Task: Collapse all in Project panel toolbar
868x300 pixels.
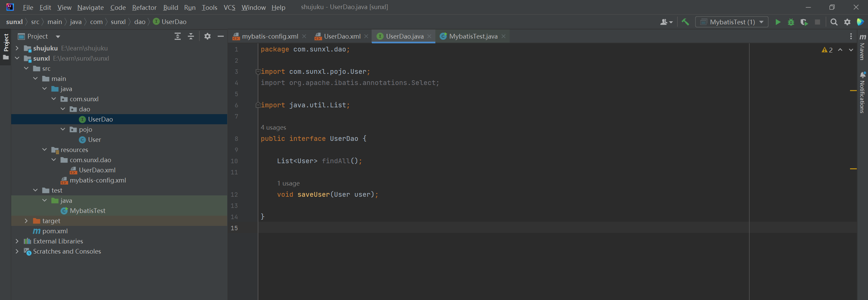Action: click(191, 36)
